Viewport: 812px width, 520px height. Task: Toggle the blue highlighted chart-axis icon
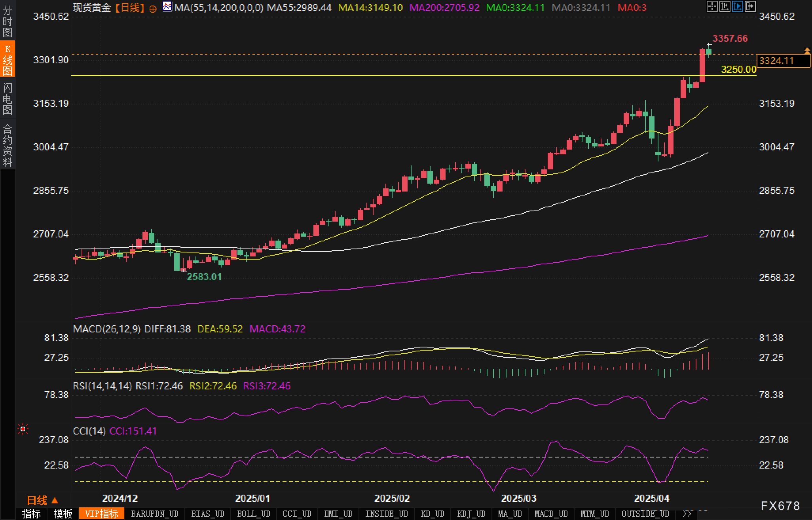[x=737, y=6]
